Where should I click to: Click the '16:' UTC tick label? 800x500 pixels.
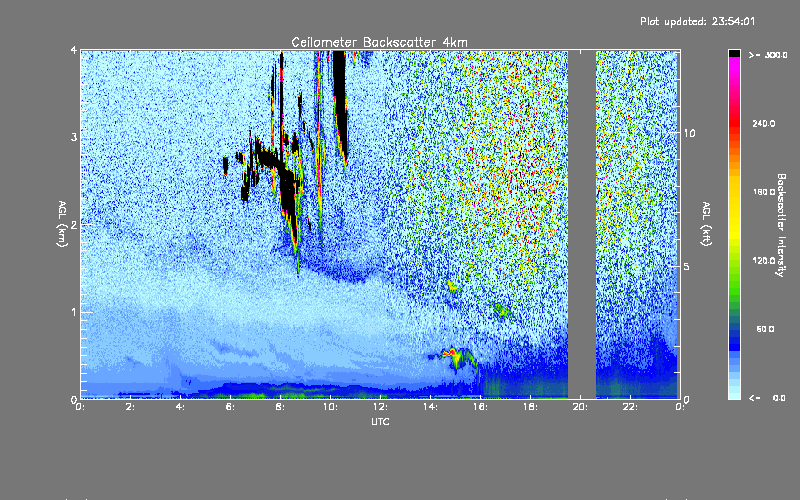480,407
